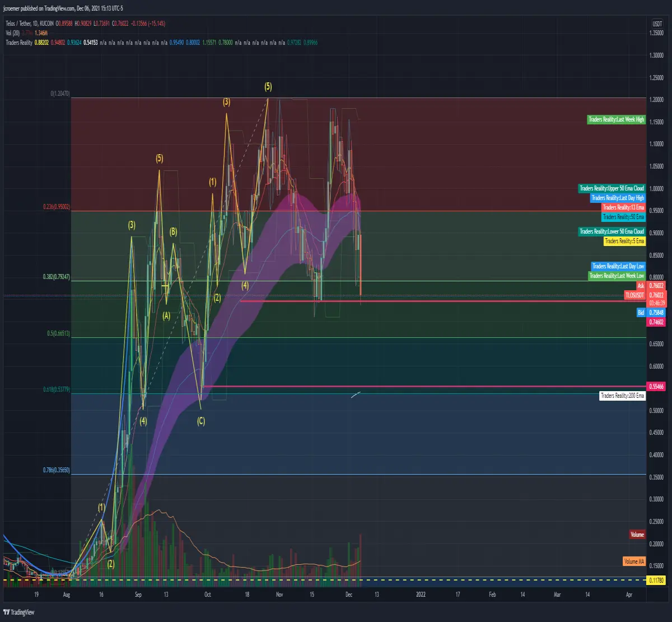Select the Telos / Tether symbol title
The height and width of the screenshot is (622, 672).
click(x=18, y=24)
